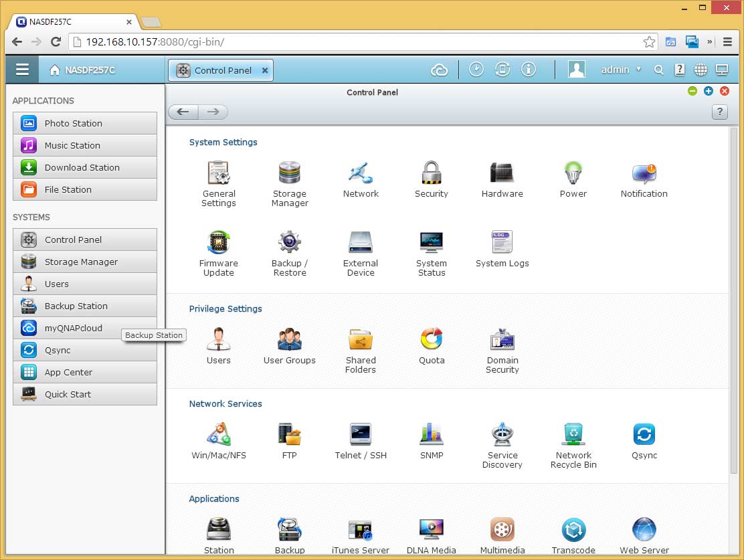The width and height of the screenshot is (744, 560).
Task: Launch Download Station from sidebar
Action: (x=85, y=167)
